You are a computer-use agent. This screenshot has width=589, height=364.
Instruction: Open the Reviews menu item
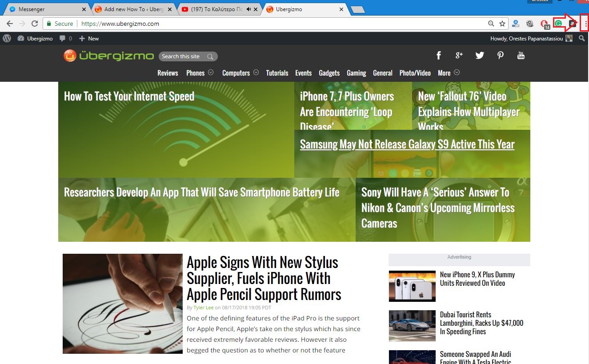coord(168,73)
